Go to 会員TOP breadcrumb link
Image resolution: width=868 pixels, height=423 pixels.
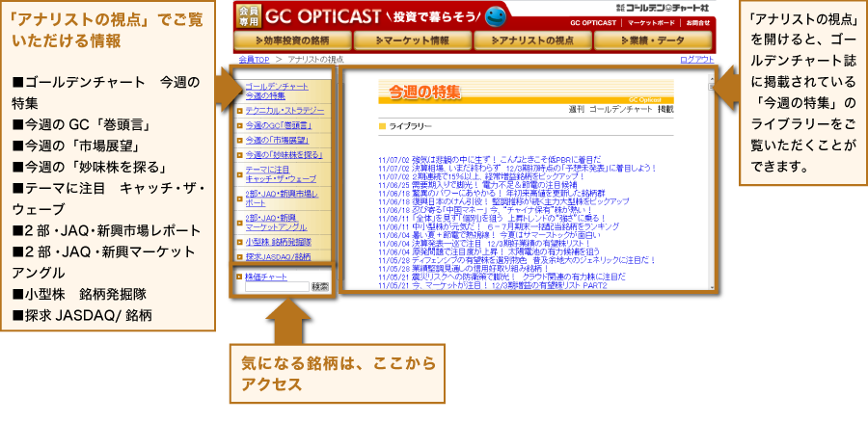click(x=254, y=59)
